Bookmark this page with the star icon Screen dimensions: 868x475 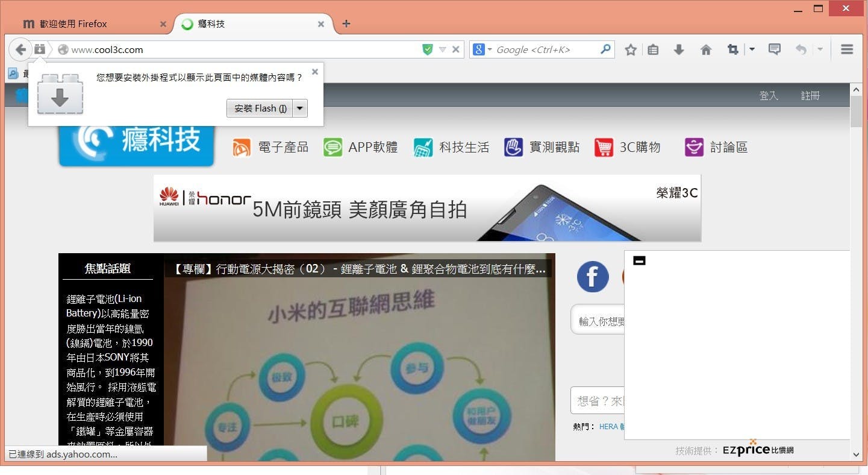(631, 50)
